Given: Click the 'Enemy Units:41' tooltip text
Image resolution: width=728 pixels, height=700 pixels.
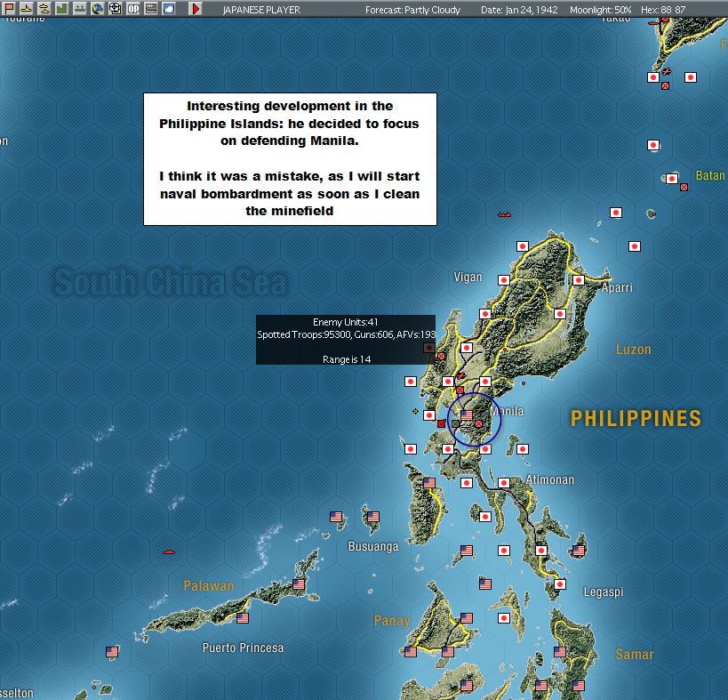Looking at the screenshot, I should 346,322.
